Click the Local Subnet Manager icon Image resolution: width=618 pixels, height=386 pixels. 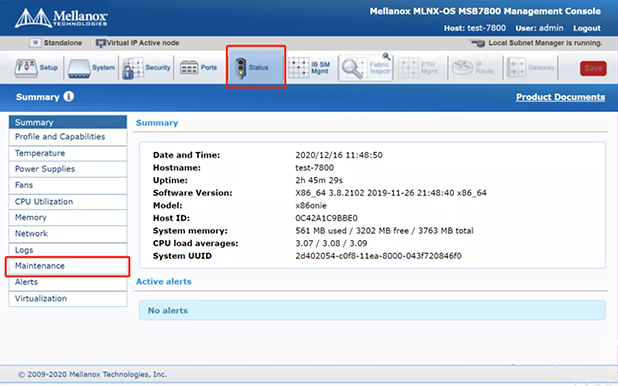click(478, 43)
